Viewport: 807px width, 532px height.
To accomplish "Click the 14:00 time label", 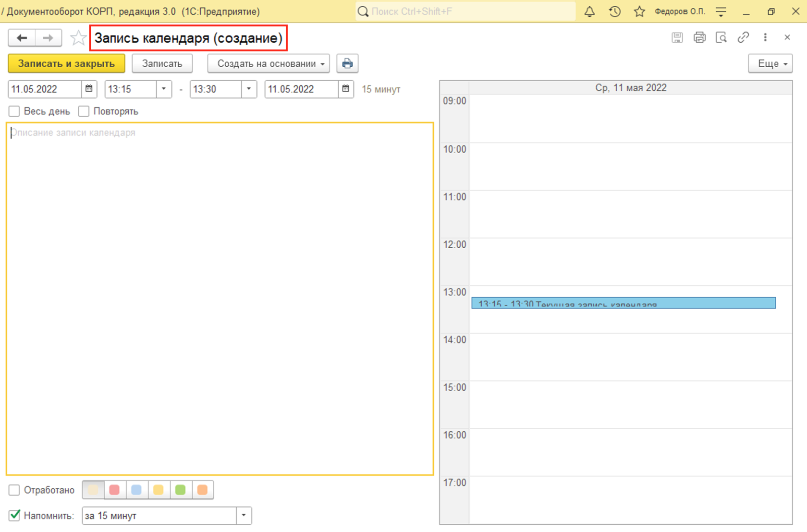I will point(454,340).
